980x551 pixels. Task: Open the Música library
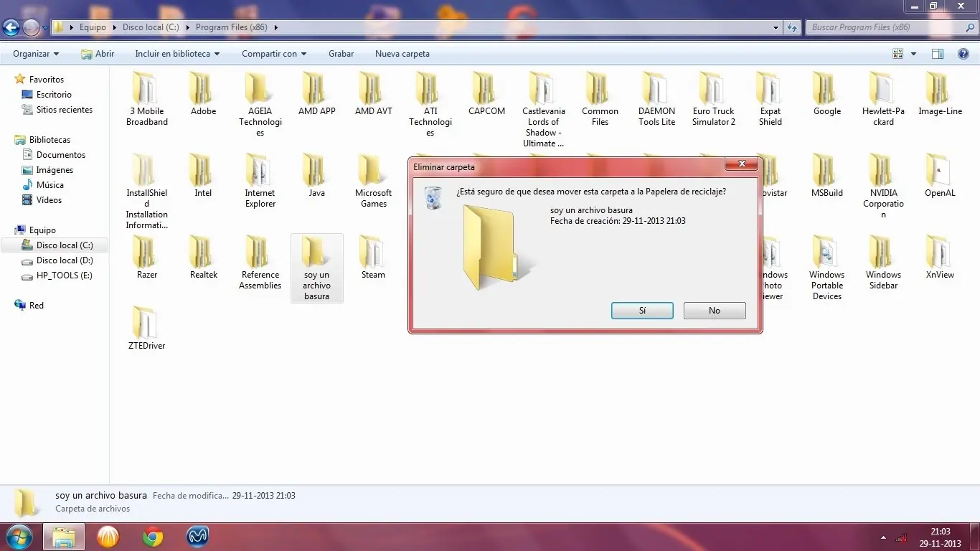pyautogui.click(x=50, y=185)
